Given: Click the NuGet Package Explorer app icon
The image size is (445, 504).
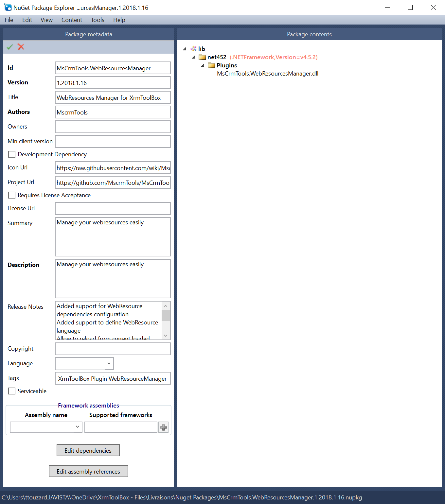Looking at the screenshot, I should 8,7.
